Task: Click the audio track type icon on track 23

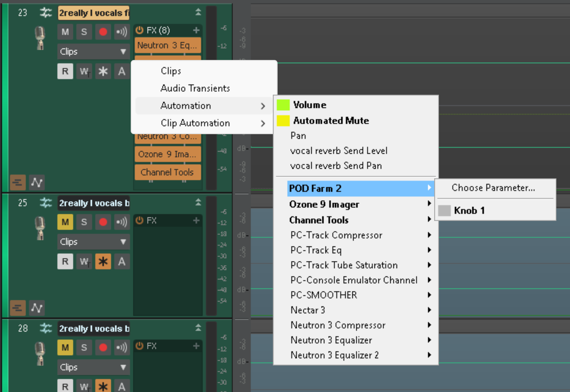Action: click(46, 13)
